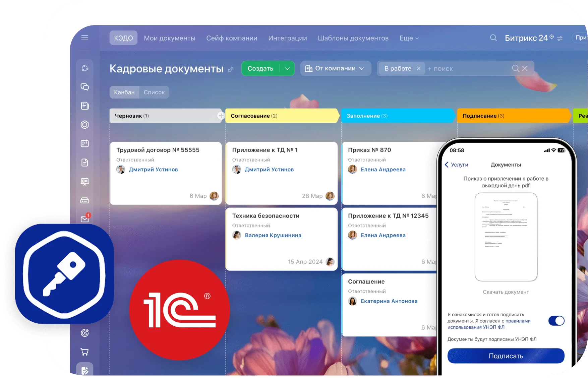Expand the От компании dropdown

[336, 68]
